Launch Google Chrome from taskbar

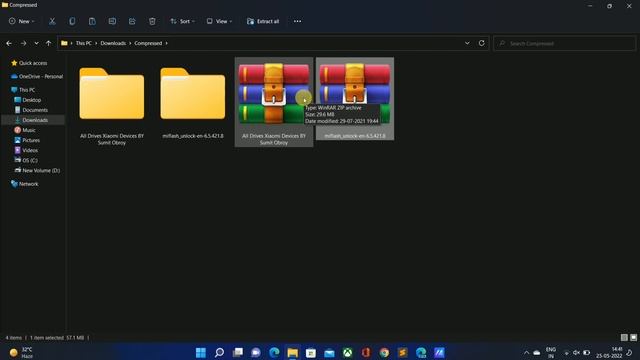click(384, 353)
